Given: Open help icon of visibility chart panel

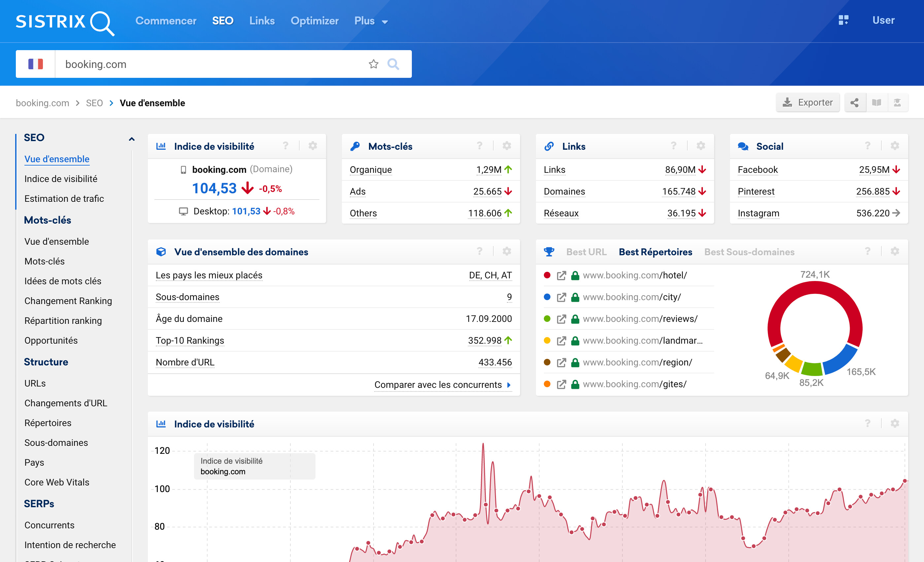Looking at the screenshot, I should [x=867, y=424].
